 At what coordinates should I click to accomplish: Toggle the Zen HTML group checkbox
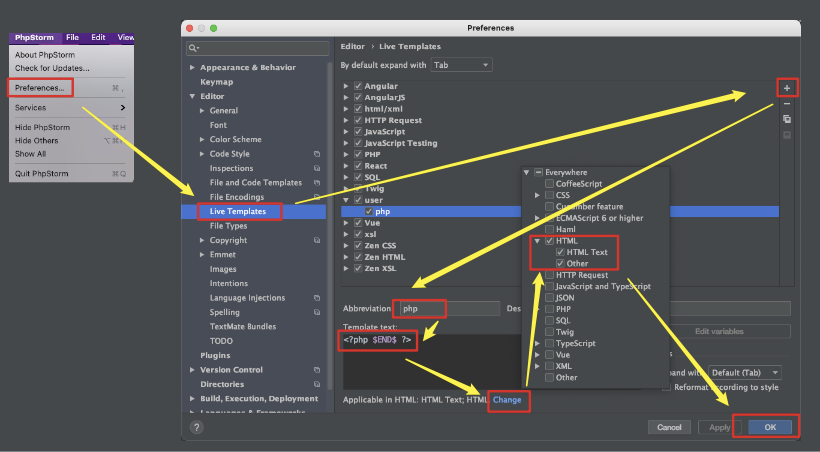click(358, 257)
